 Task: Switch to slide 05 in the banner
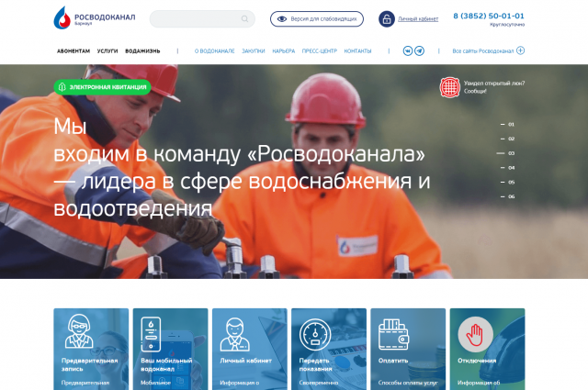(x=507, y=182)
